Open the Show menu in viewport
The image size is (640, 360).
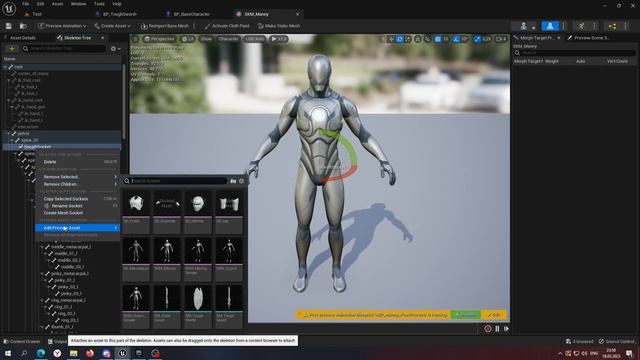coord(206,39)
